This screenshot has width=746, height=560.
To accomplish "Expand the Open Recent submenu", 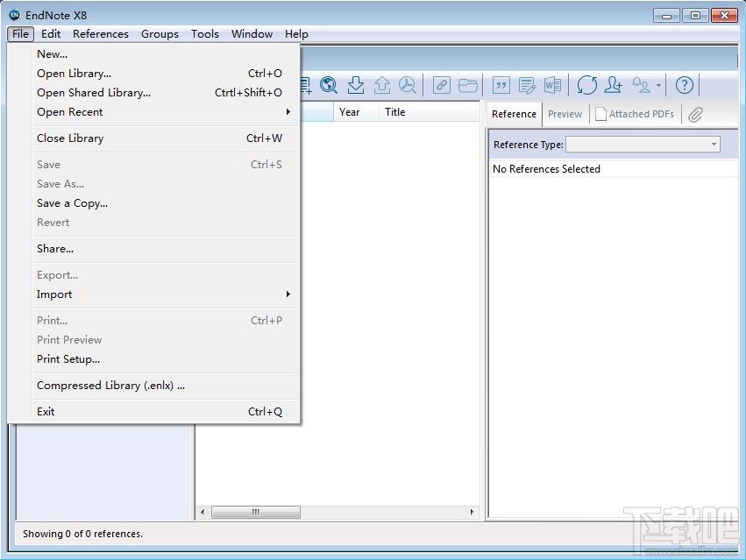I will coord(166,112).
